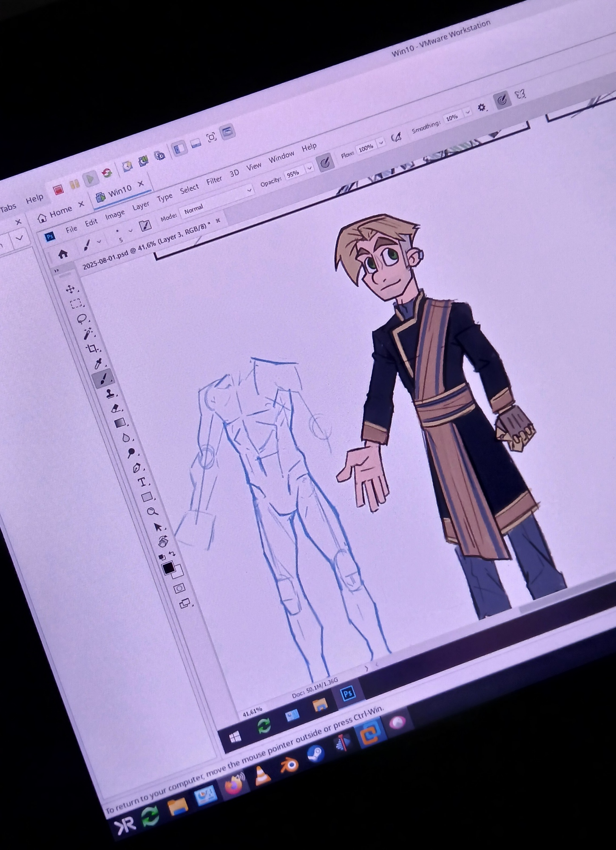Select the Clone Stamp tool
The height and width of the screenshot is (850, 616).
pos(110,394)
